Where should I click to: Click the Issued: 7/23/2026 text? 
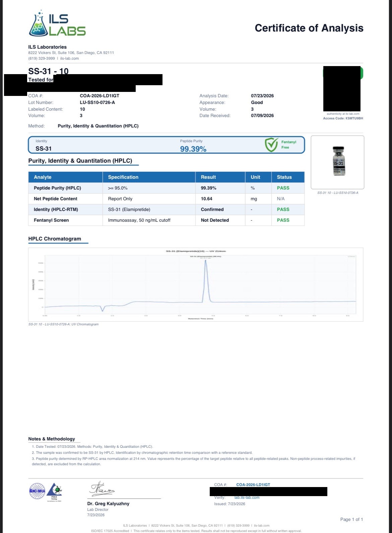click(x=230, y=504)
